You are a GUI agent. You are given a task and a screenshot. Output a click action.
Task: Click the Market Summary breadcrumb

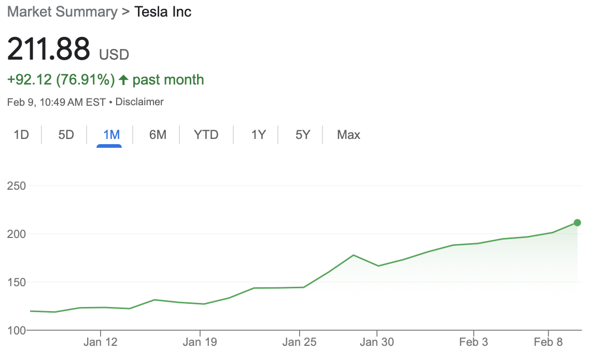coord(62,12)
